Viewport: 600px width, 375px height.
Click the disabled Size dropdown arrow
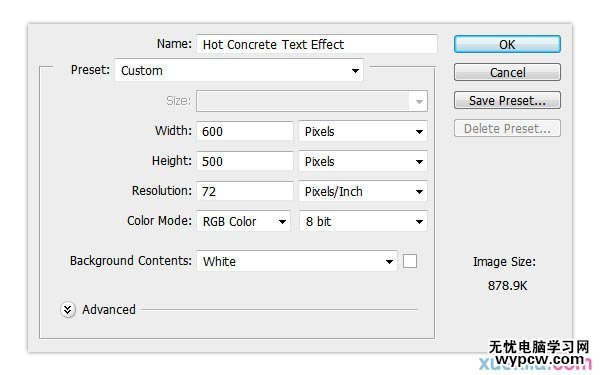[x=419, y=101]
